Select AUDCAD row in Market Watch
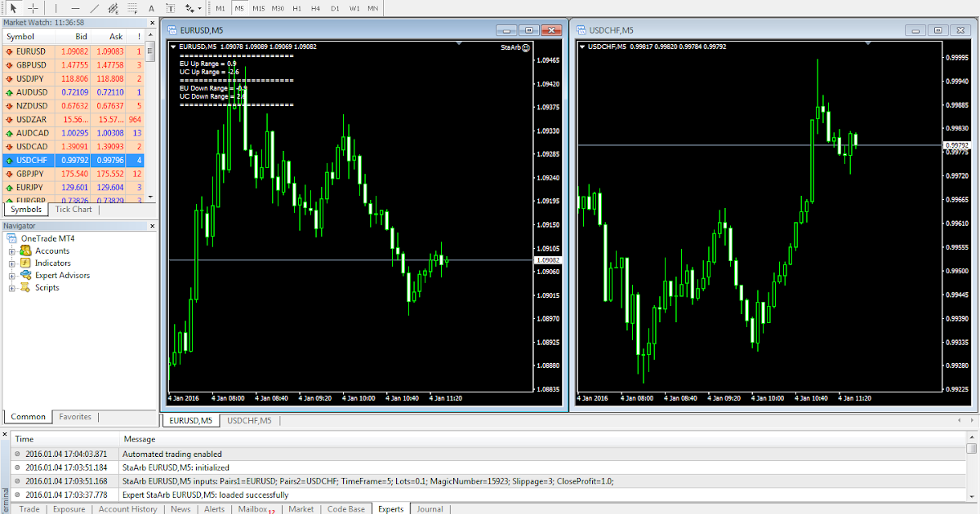This screenshot has height=514, width=980. click(73, 133)
